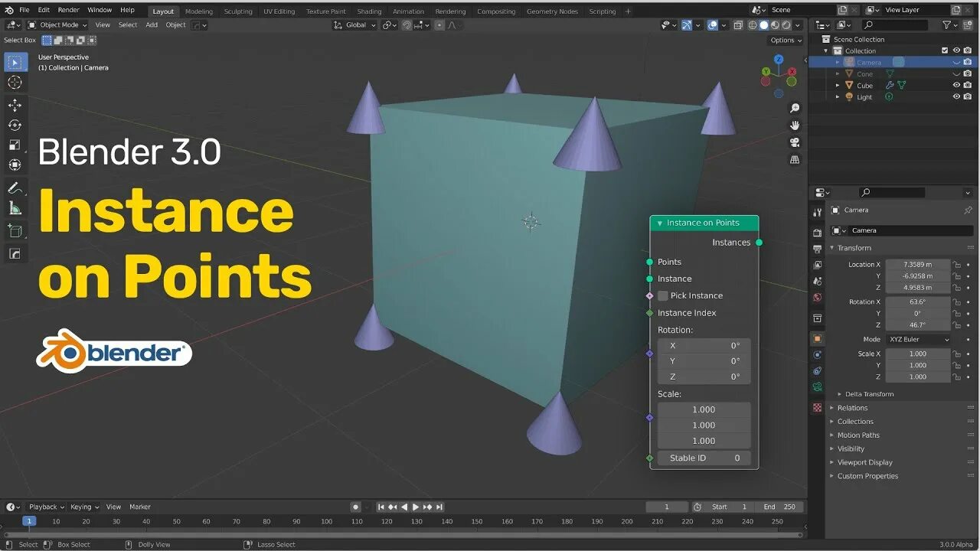Select the Annotate tool

(x=15, y=187)
